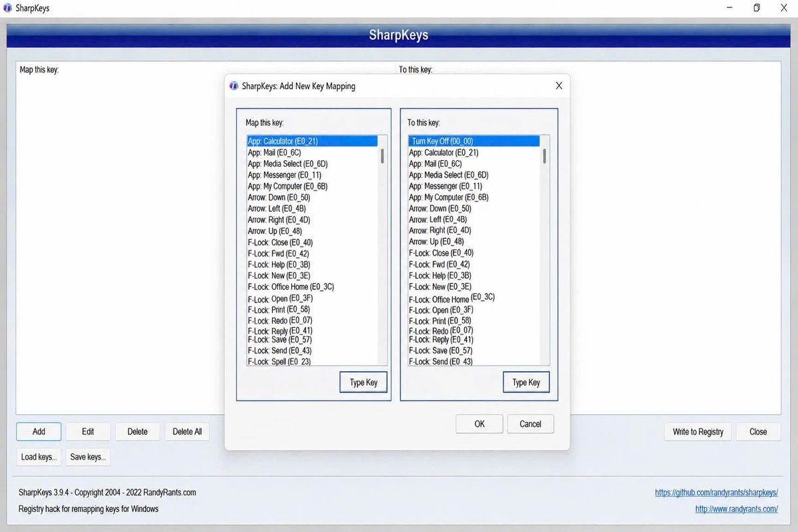Click the To this key list scrollbar thumb
The width and height of the screenshot is (798, 532).
(545, 156)
